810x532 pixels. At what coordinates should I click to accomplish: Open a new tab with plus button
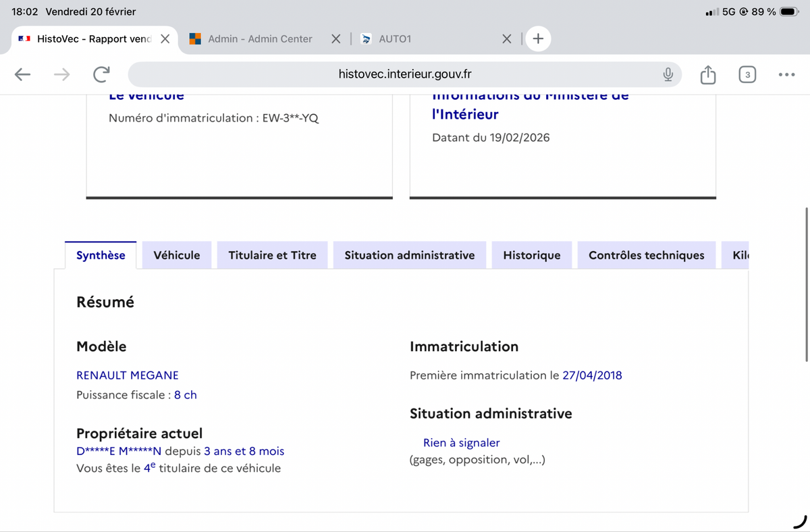(x=538, y=38)
